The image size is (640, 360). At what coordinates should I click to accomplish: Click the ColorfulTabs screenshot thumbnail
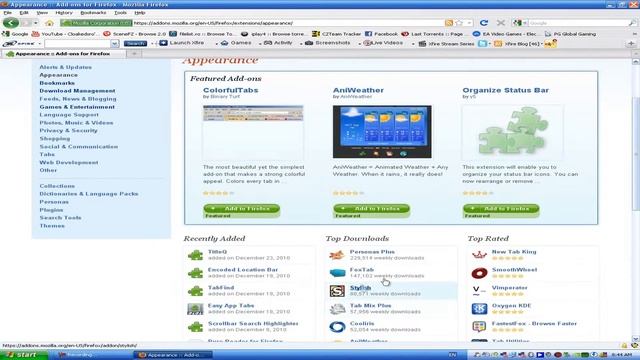[253, 132]
